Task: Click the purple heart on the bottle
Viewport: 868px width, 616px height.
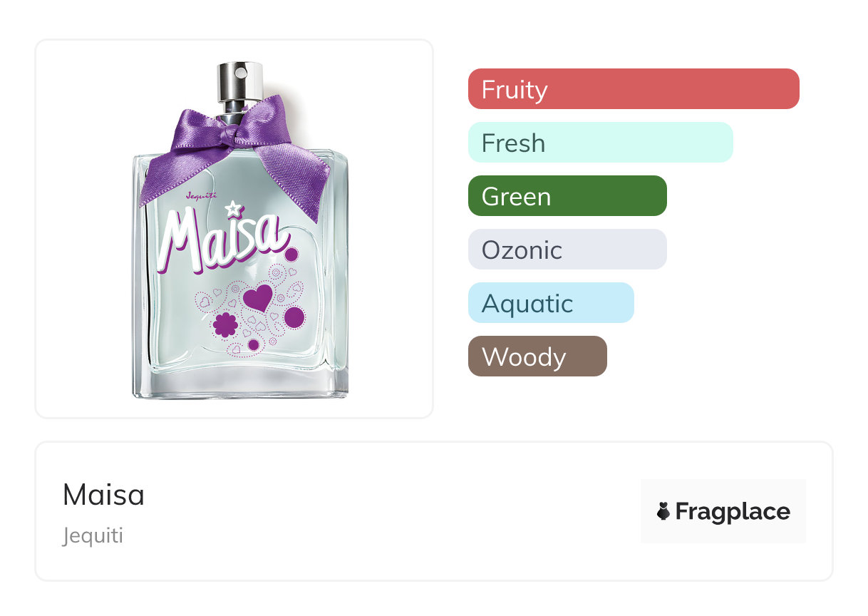Action: tap(257, 297)
